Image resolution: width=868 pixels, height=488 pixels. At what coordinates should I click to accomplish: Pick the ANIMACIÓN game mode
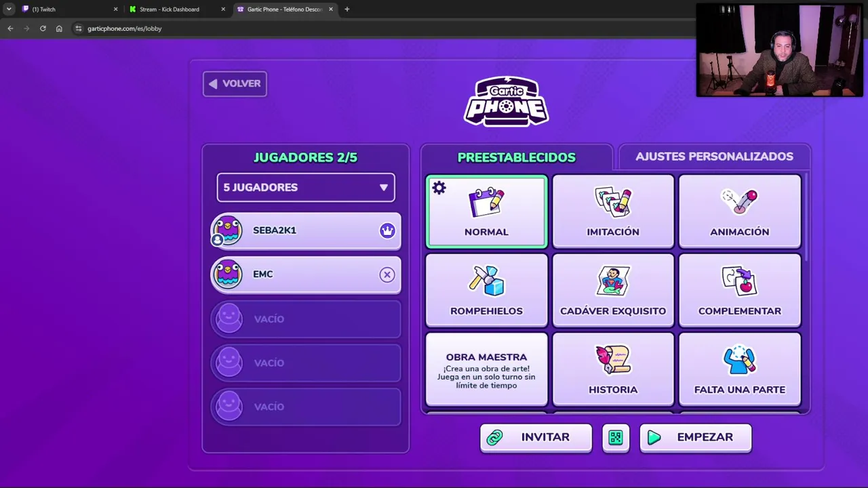pyautogui.click(x=740, y=211)
